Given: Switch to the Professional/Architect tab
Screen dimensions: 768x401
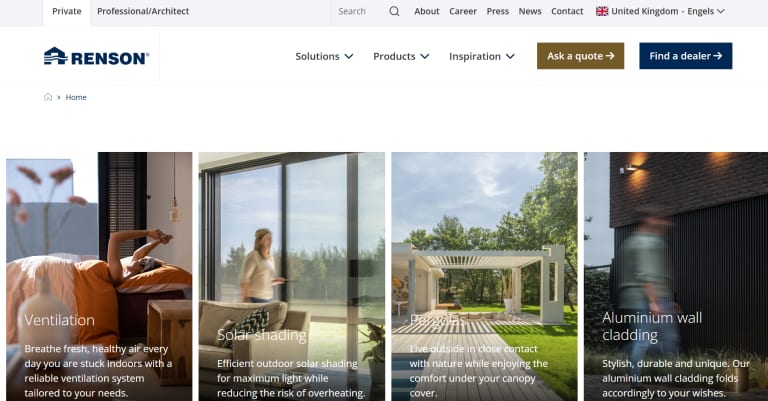Looking at the screenshot, I should click(x=143, y=11).
